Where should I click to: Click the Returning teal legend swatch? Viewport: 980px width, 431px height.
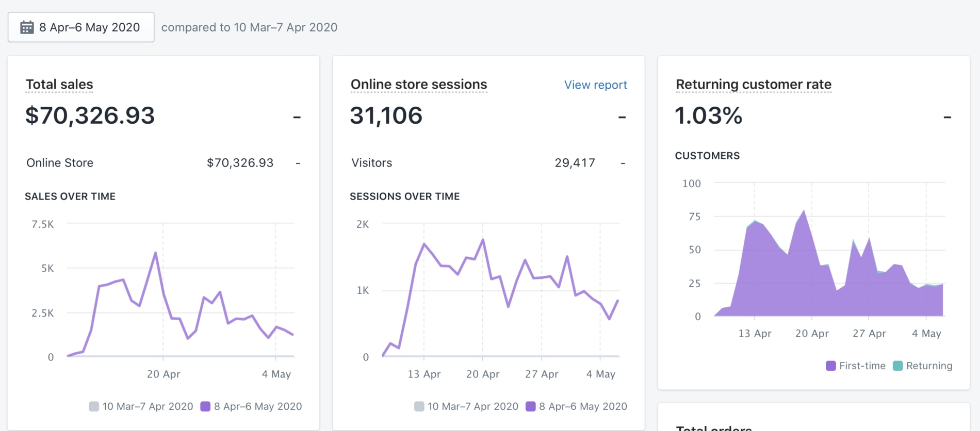(898, 366)
